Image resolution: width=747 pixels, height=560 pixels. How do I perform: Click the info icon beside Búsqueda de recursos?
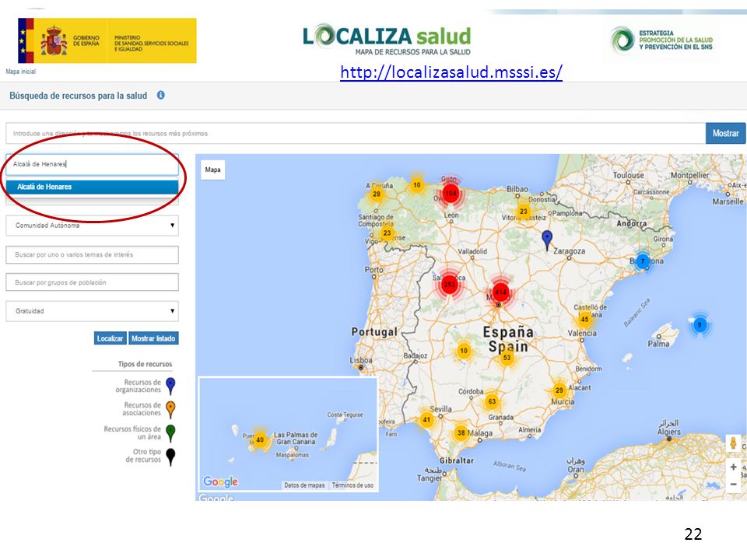click(x=161, y=95)
